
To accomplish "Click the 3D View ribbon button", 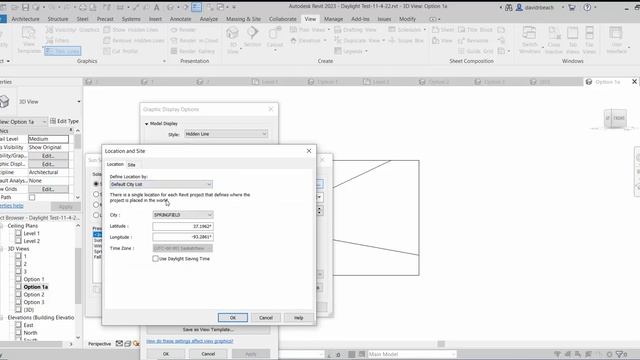I will tap(233, 40).
